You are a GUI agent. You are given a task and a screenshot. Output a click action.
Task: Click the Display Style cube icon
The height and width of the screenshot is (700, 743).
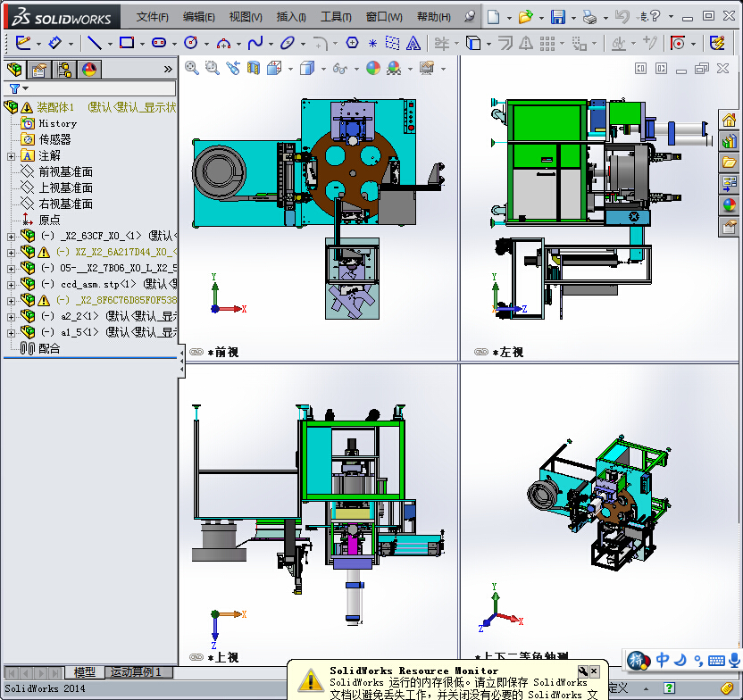tap(307, 68)
